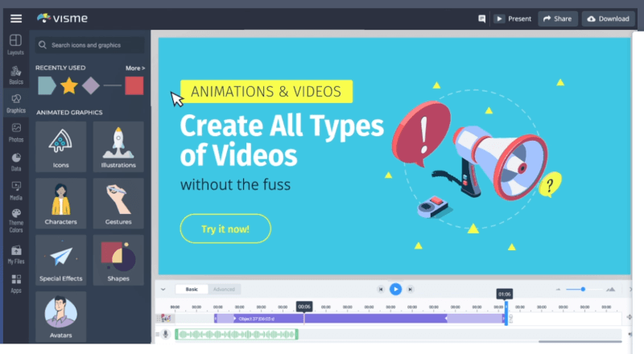This screenshot has height=354, width=644.
Task: Open the Data charts panel
Action: (x=15, y=161)
